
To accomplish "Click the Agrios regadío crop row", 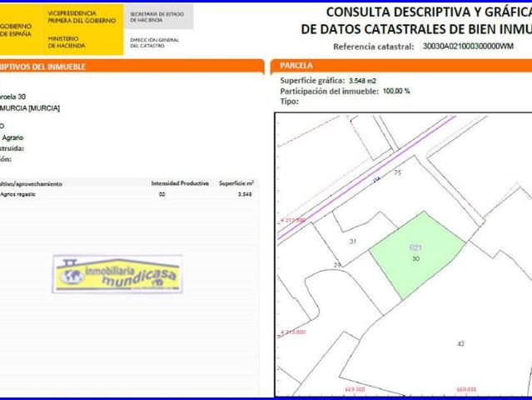I will [x=129, y=194].
